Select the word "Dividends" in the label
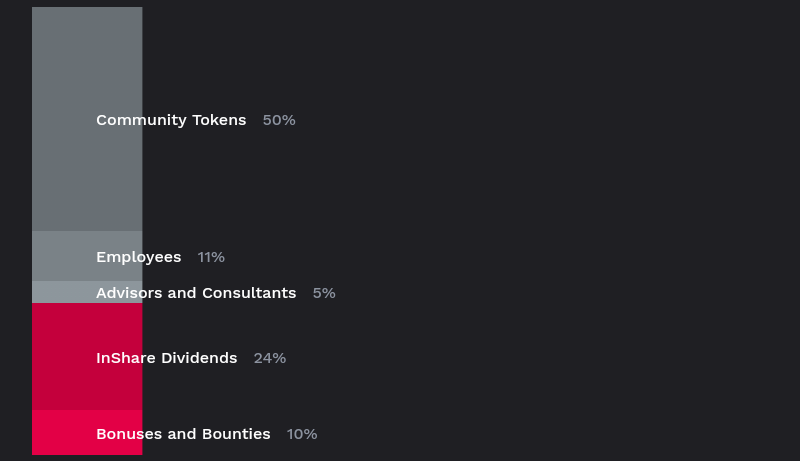The width and height of the screenshot is (800, 461). 201,358
